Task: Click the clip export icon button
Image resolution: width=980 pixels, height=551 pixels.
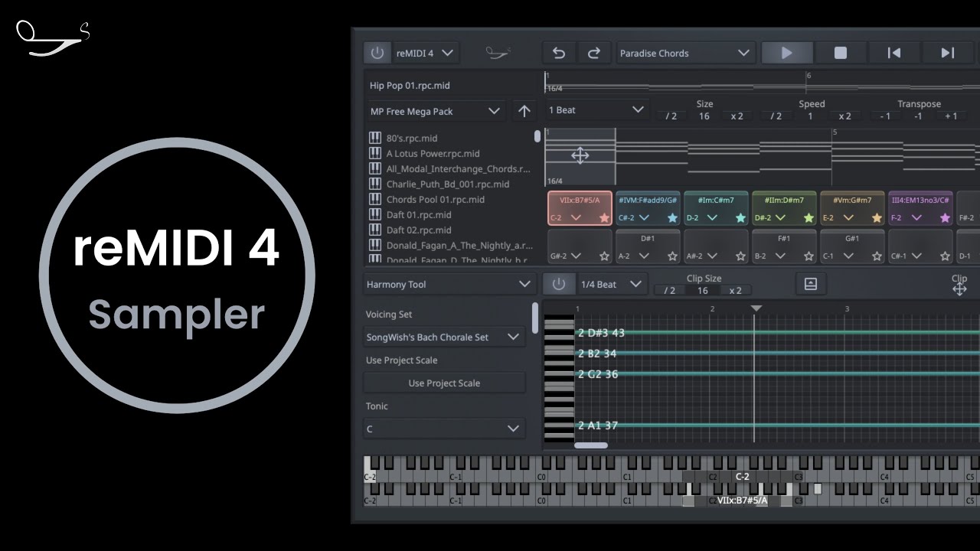Action: pyautogui.click(x=811, y=284)
